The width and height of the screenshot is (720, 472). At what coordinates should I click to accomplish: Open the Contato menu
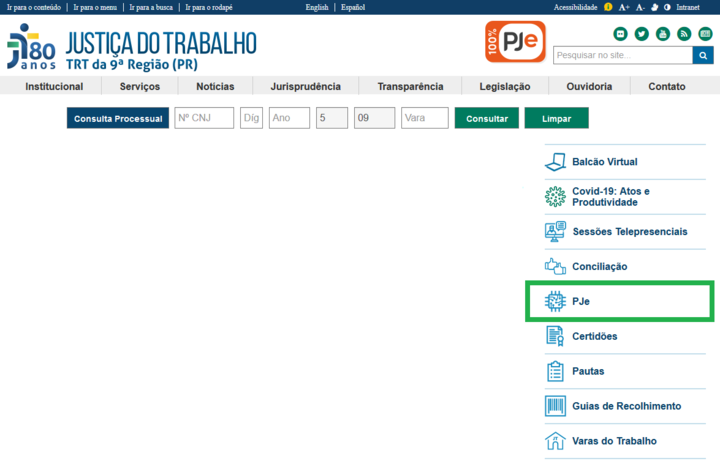point(667,86)
